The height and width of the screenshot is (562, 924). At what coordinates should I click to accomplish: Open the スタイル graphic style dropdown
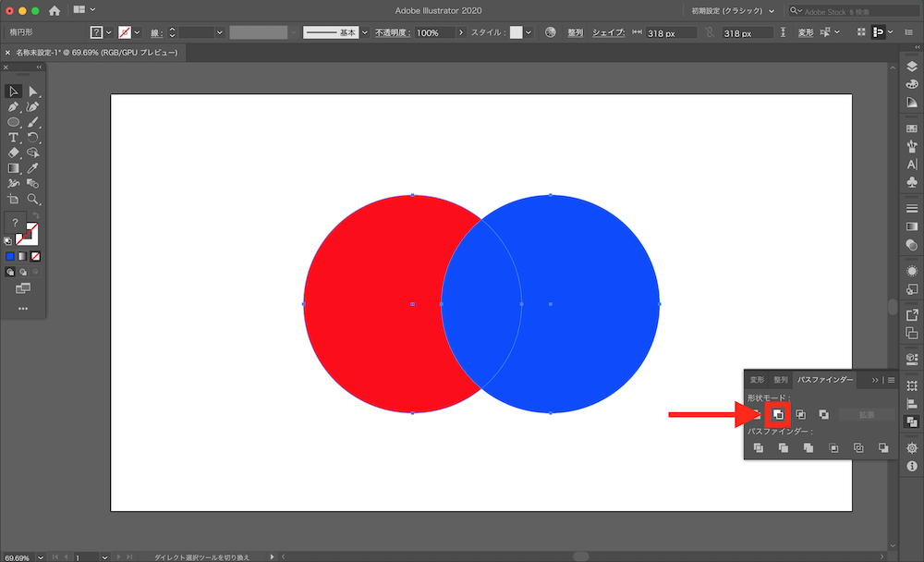528,32
